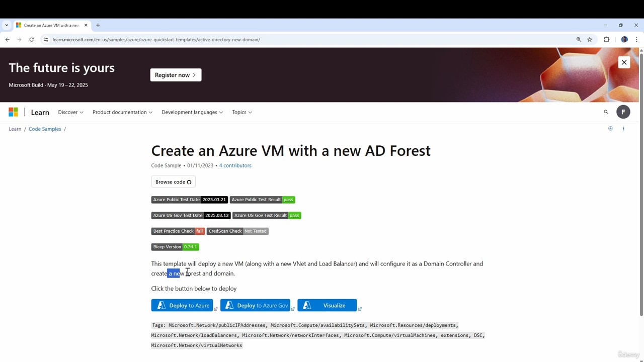Click Browse code button
This screenshot has height=362, width=644.
(x=173, y=182)
